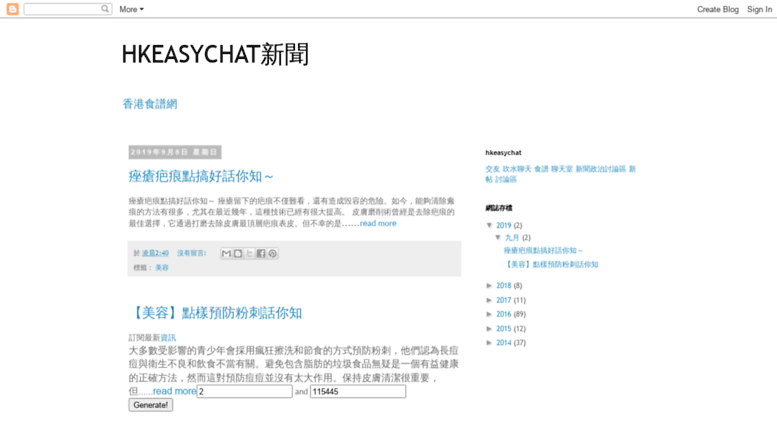Click the BlogThis! share icon
777x423 pixels.
click(x=238, y=254)
